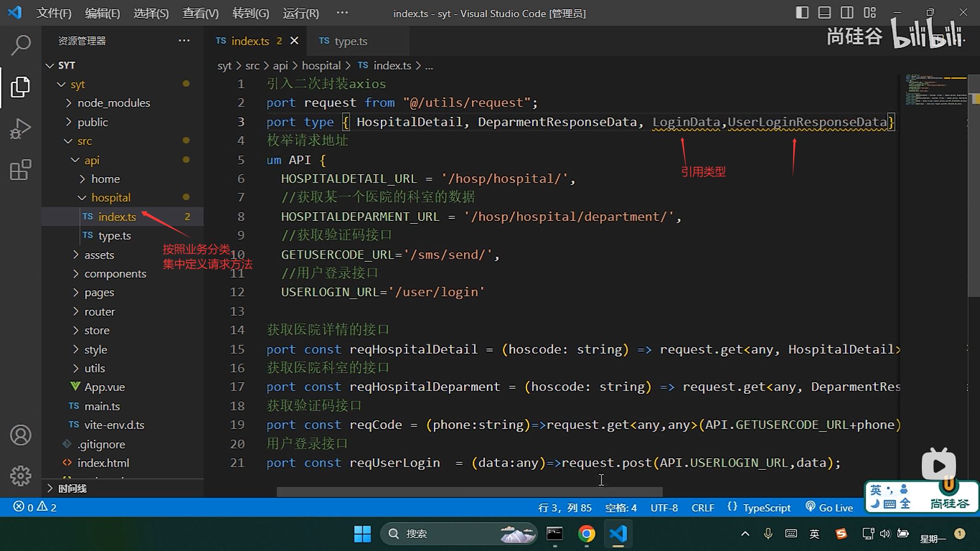This screenshot has width=980, height=551.
Task: Click the errors and warnings indicator
Action: tap(35, 507)
